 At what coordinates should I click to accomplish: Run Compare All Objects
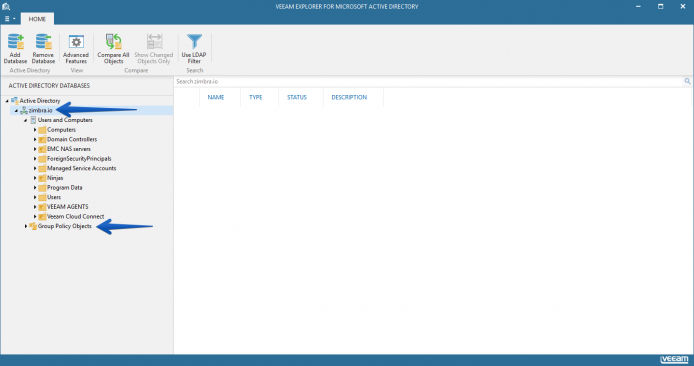[113, 48]
